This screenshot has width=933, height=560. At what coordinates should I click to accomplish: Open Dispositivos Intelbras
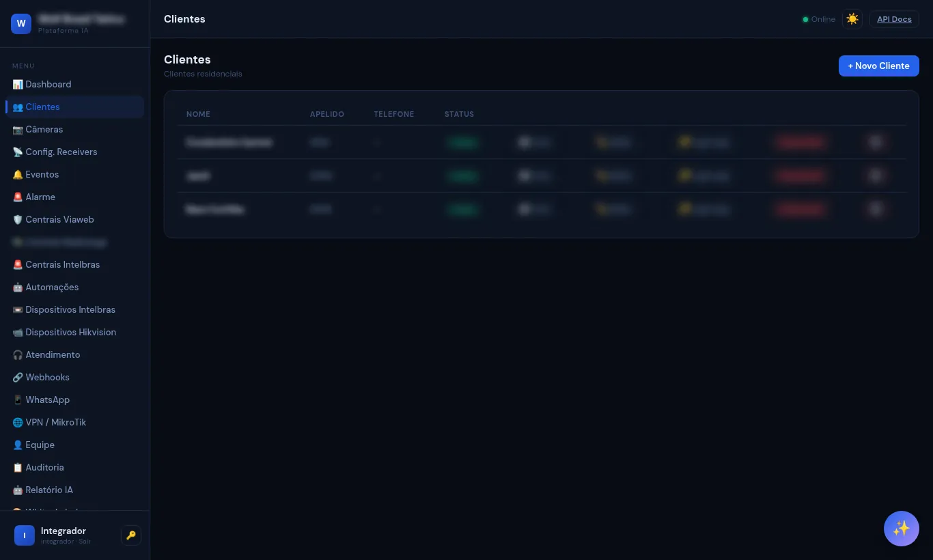point(75,309)
